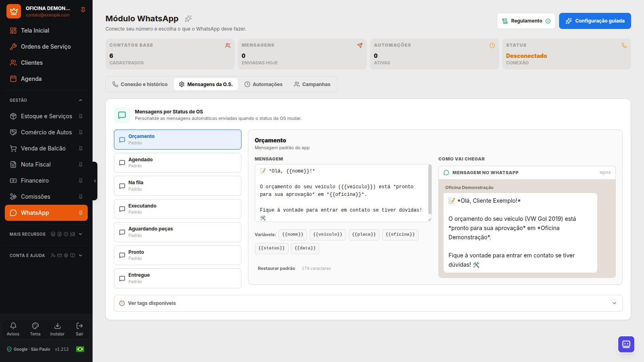Toggle pin next to Venda de Balcão
Image resolution: width=644 pixels, height=362 pixels.
80,148
